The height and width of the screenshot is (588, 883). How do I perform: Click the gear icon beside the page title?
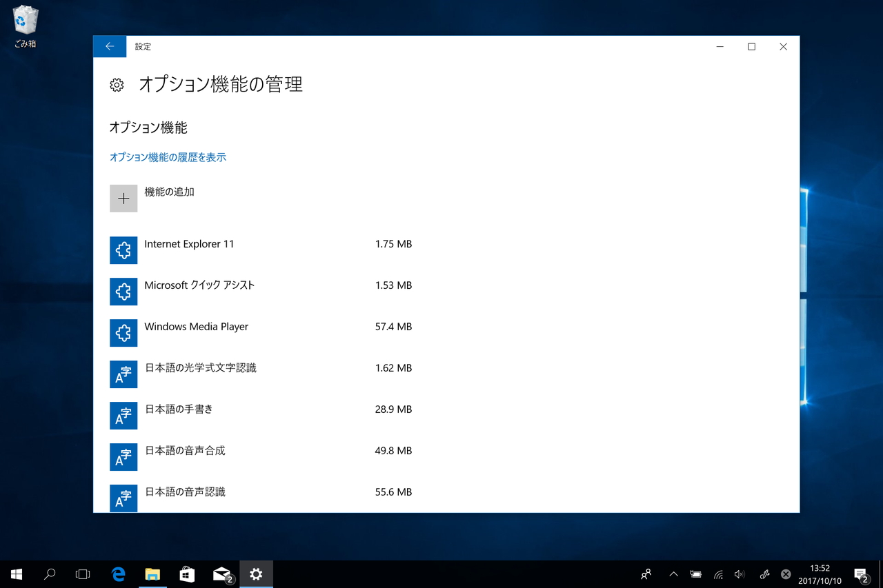pos(117,85)
